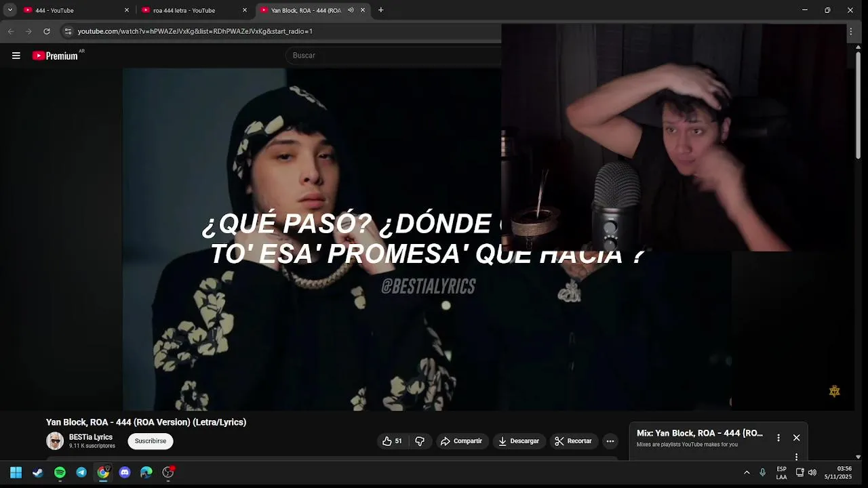
Task: Click the '9.11 K suscriptores' text
Action: [x=92, y=446]
